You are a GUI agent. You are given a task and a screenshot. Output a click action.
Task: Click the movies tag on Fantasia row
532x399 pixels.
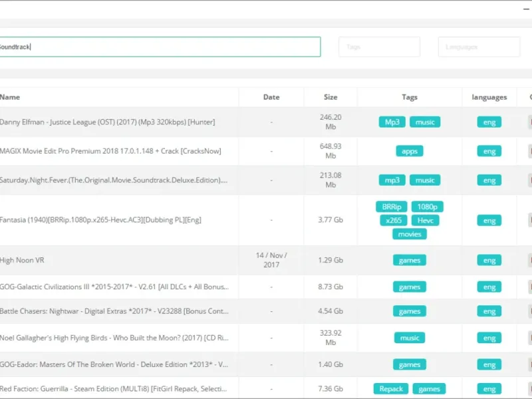tap(410, 234)
